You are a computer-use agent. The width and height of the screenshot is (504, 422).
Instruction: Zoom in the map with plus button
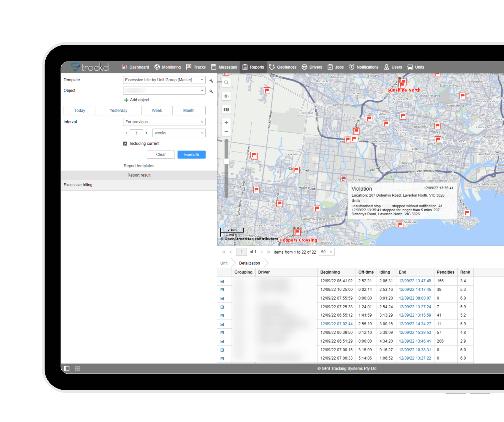(226, 123)
